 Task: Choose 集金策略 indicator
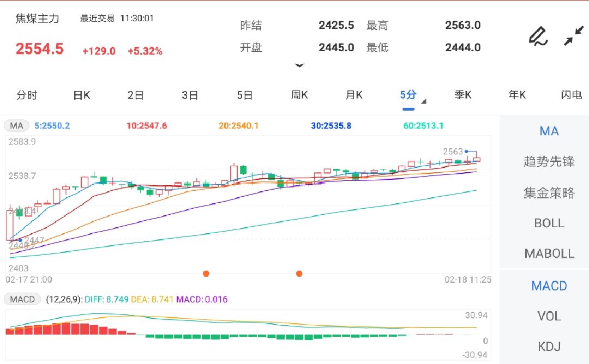(549, 193)
